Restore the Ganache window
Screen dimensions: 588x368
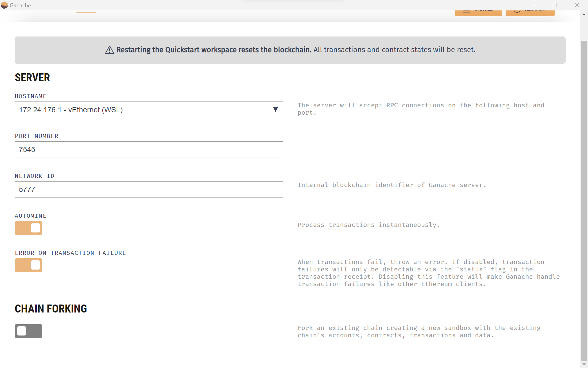pos(555,5)
